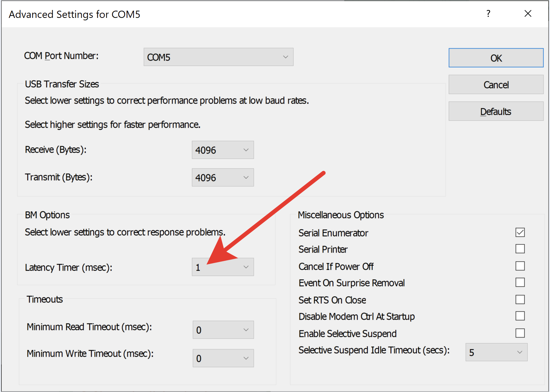
Task: Expand the Transmit (Bytes) dropdown
Action: (x=223, y=178)
